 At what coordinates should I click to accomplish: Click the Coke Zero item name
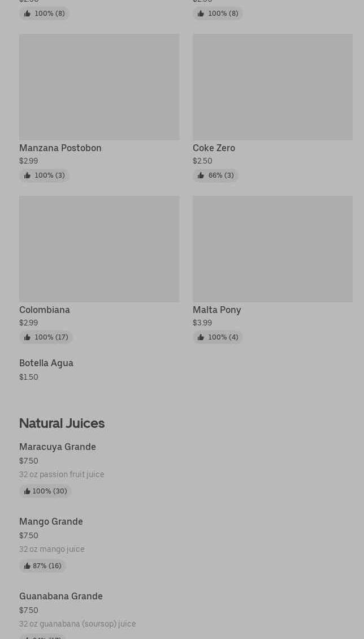tap(214, 148)
